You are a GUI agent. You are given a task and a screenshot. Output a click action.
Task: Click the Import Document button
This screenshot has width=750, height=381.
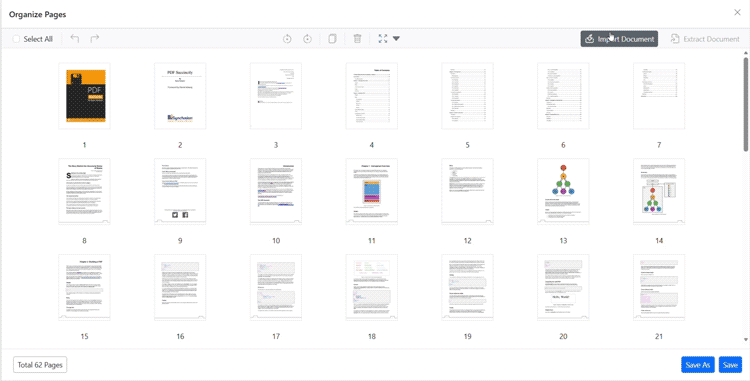click(619, 39)
